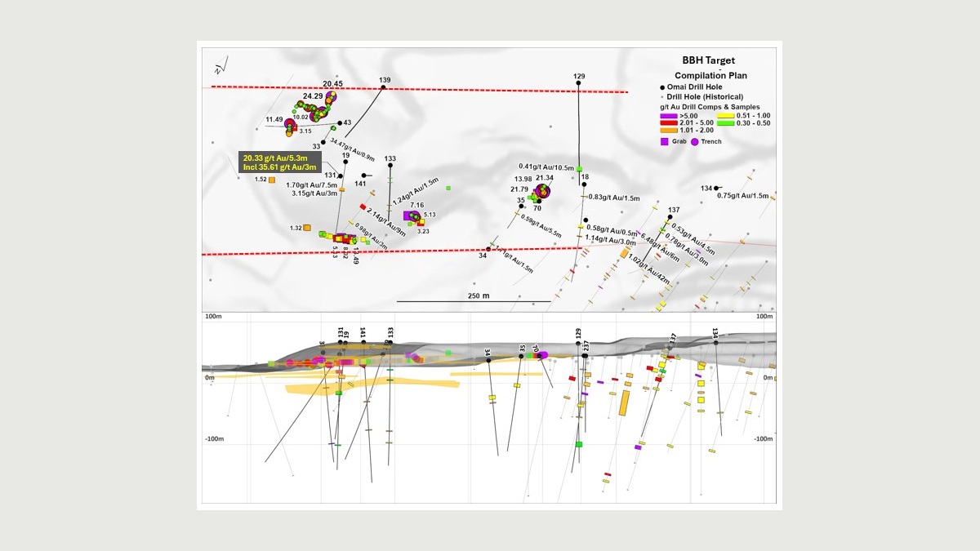Click the gray historical drill hole legend dot
Image resolution: width=980 pixels, height=551 pixels.
click(x=661, y=96)
